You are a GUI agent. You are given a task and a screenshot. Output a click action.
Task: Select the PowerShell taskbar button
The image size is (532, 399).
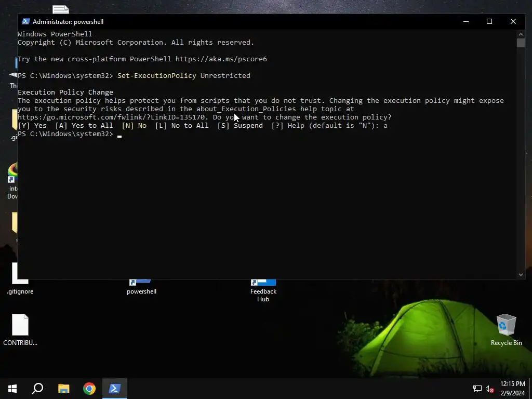[115, 389]
